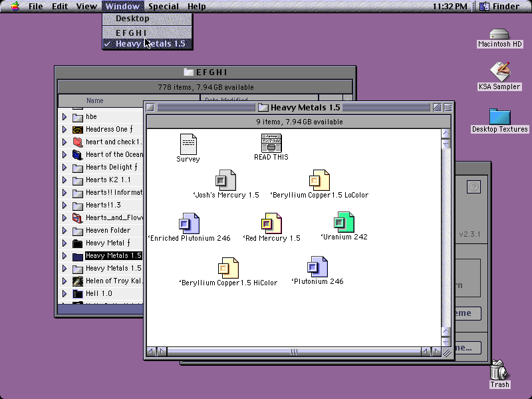Click the Hearts_and_Flow row icon
532x399 pixels.
tap(78, 218)
